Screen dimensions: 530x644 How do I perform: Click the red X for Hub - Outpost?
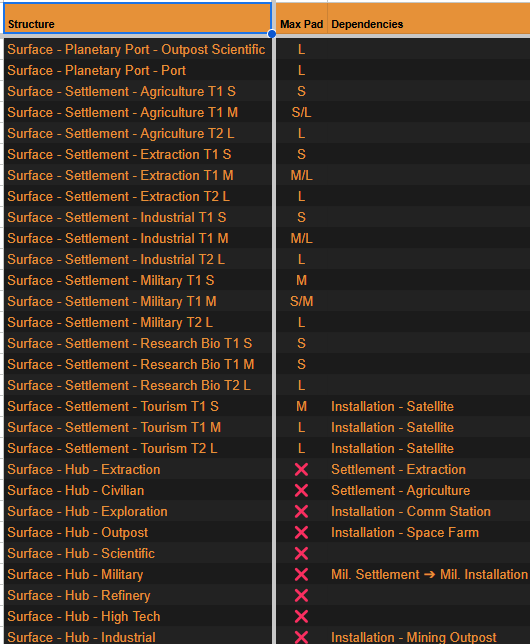click(x=301, y=532)
